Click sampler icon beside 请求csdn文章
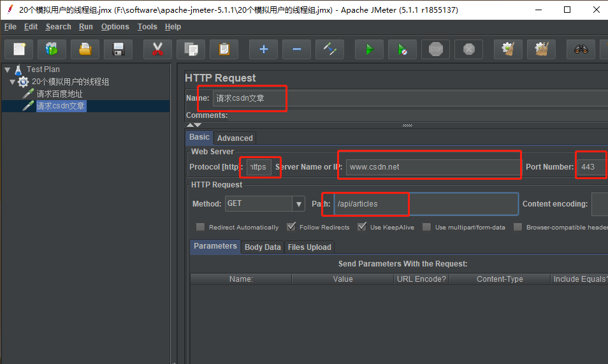This screenshot has height=364, width=608. [28, 106]
